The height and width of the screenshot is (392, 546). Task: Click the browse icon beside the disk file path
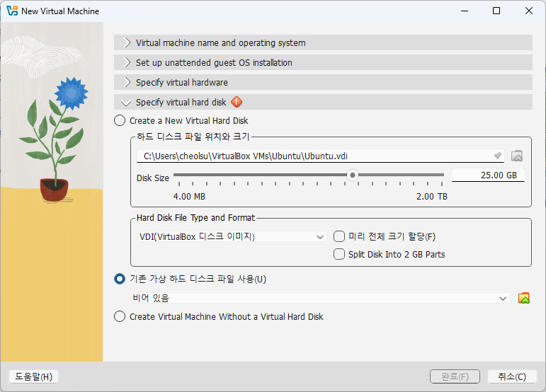pyautogui.click(x=517, y=156)
